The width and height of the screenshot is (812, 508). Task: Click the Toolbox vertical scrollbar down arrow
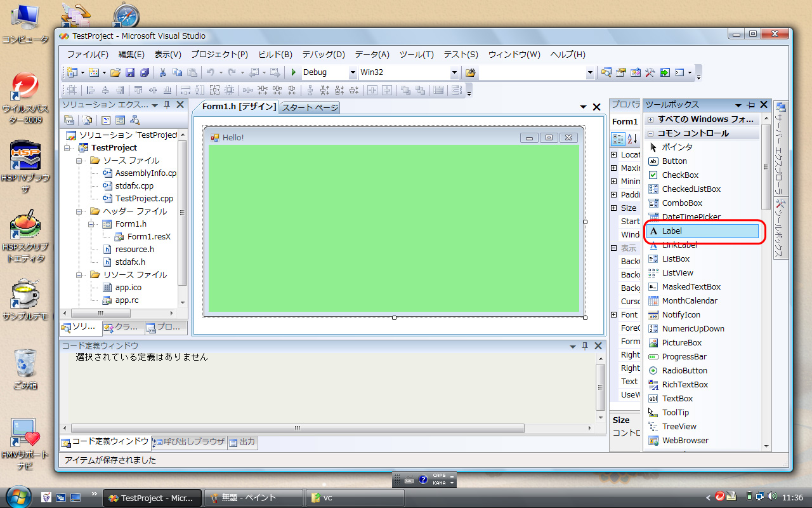tap(766, 446)
